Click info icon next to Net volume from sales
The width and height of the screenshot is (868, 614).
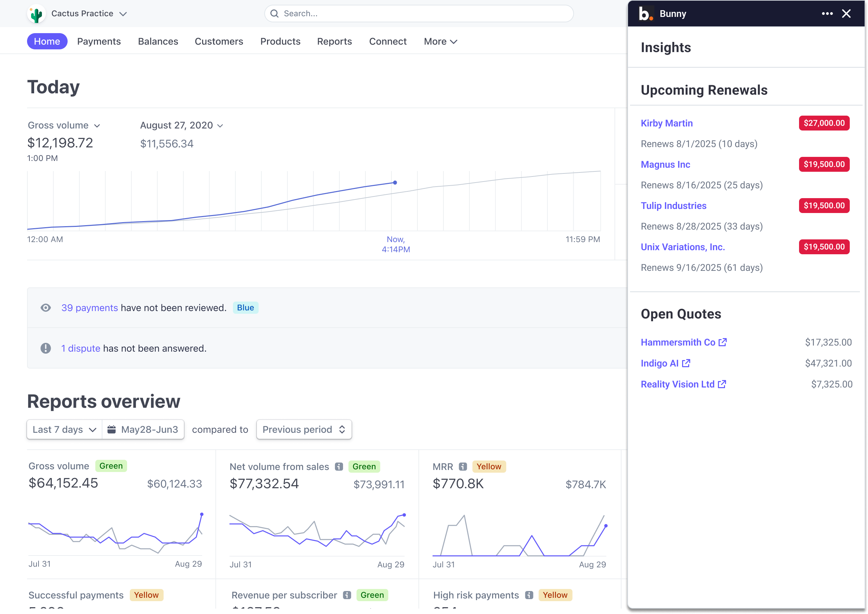[339, 467]
